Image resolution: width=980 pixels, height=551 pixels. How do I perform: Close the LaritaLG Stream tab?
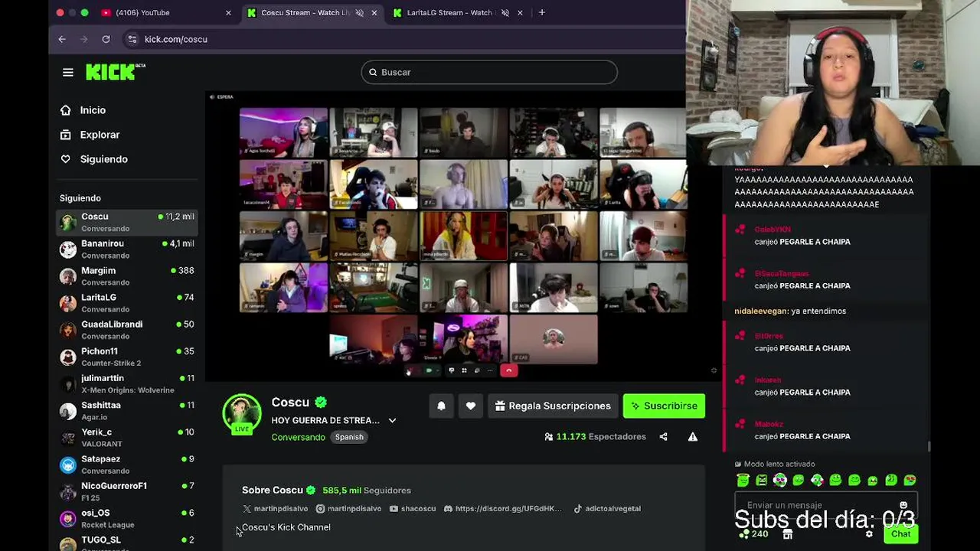pos(520,12)
